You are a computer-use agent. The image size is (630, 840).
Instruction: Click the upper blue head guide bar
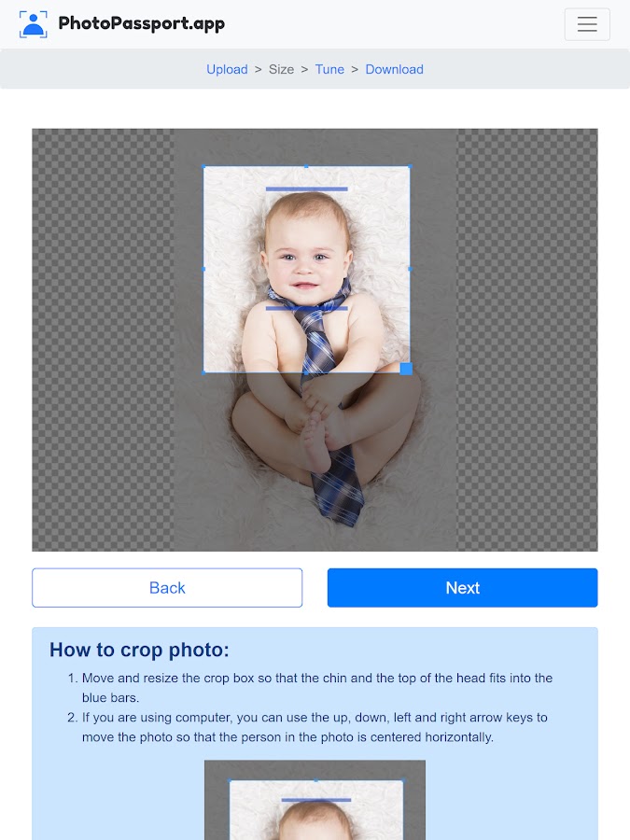coord(306,189)
